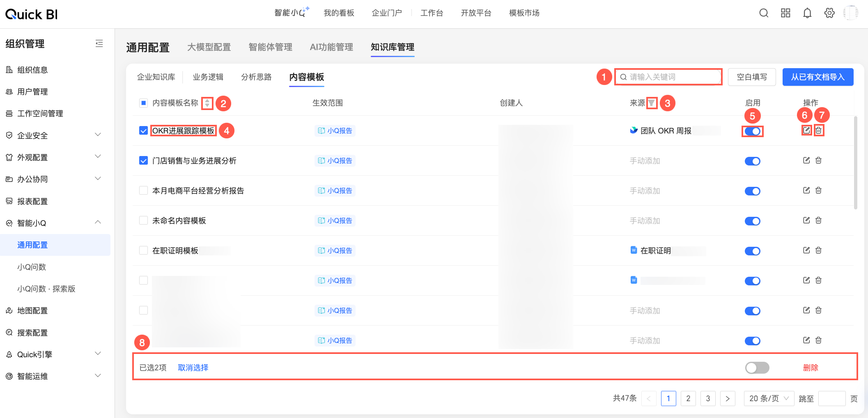Viewport: 868px width, 418px height.
Task: Open 模板市场 in top navigation
Action: coord(524,13)
